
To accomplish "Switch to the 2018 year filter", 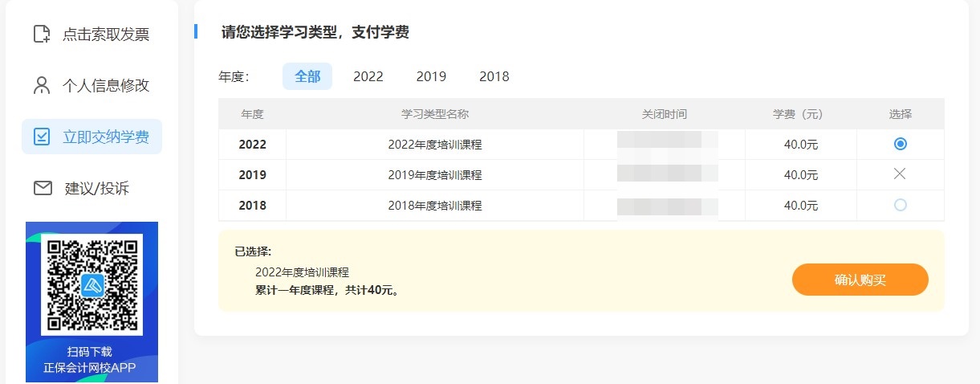I will click(x=494, y=76).
